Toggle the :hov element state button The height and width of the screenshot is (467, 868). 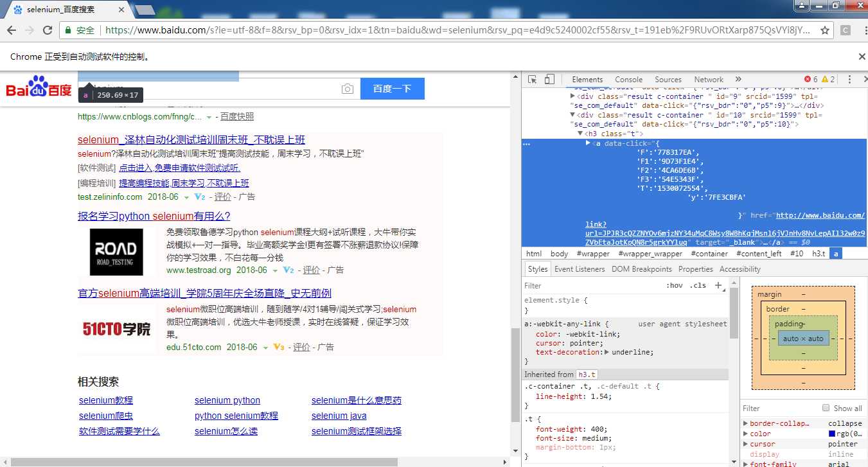coord(675,285)
